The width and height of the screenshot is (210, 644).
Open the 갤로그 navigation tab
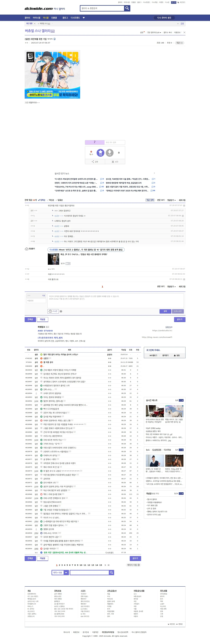65,18
